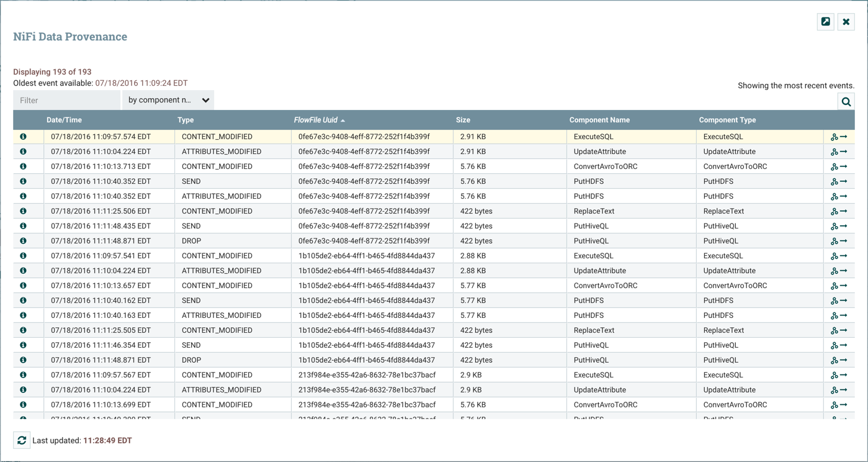Open info for the 11:11:46.354 SEND event

23,345
